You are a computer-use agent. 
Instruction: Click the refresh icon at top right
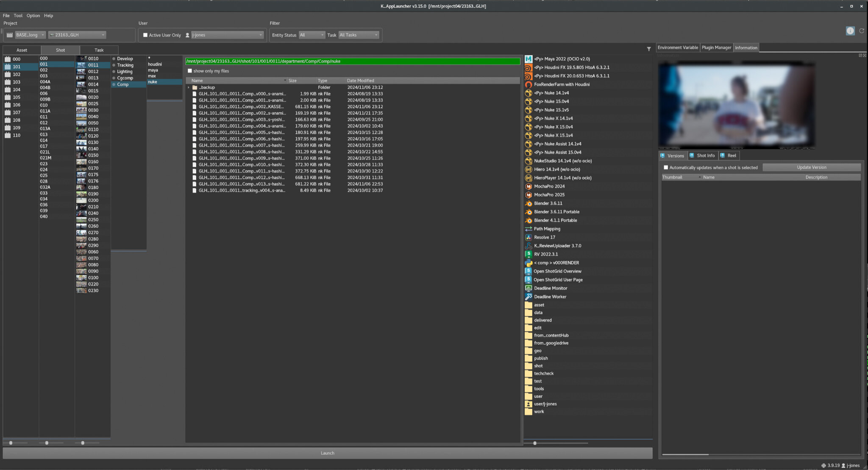tap(862, 31)
